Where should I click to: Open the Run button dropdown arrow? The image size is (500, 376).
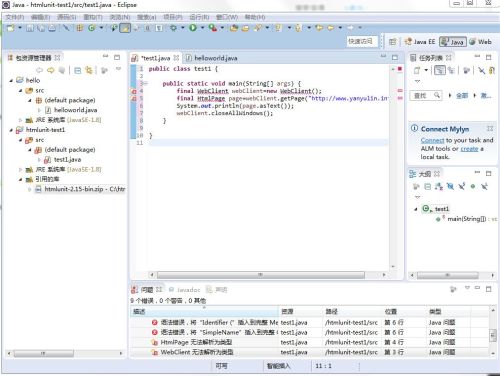[202, 28]
